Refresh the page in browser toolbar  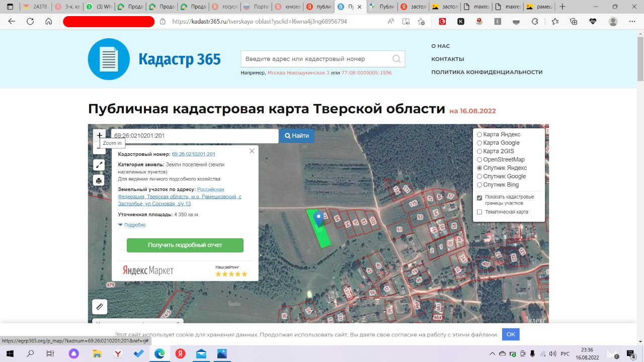coord(30,22)
